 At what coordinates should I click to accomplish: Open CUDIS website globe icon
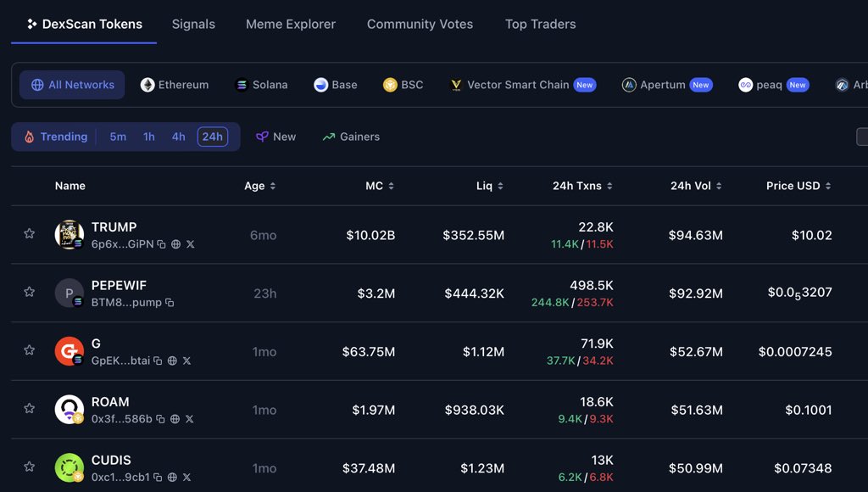tap(172, 477)
